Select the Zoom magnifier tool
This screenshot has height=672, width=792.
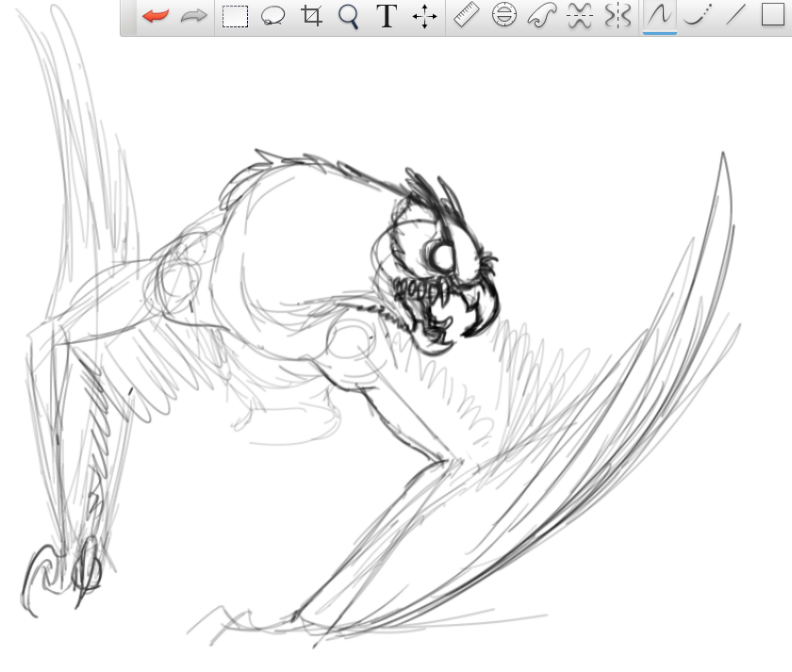click(x=349, y=17)
